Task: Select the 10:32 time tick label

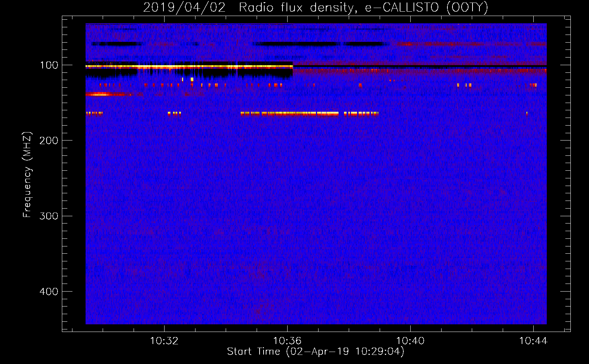Action: 165,341
